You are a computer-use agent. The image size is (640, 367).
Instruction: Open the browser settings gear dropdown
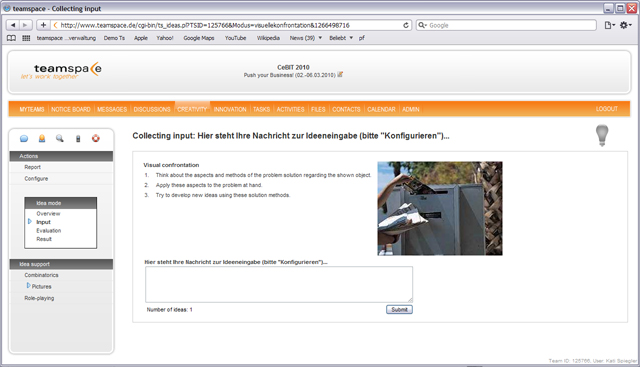(x=626, y=25)
